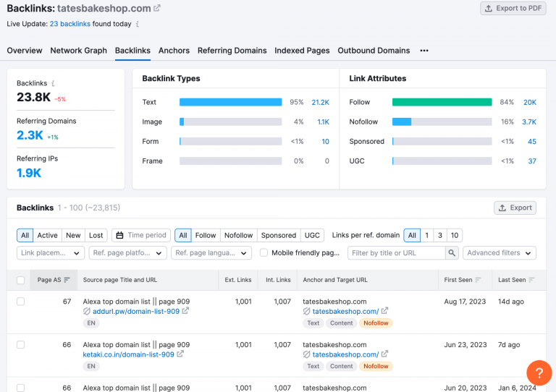Select New backlinks filter

(x=73, y=235)
